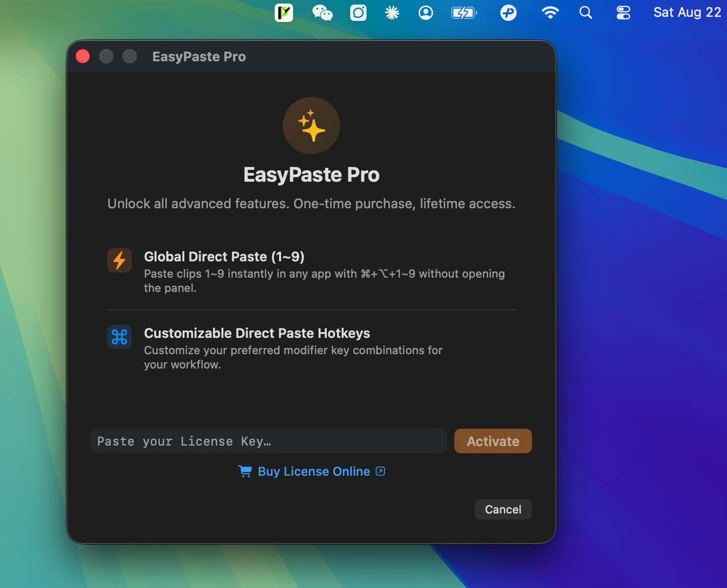Close the EasyPaste Pro window
Viewport: 727px width, 588px height.
83,56
